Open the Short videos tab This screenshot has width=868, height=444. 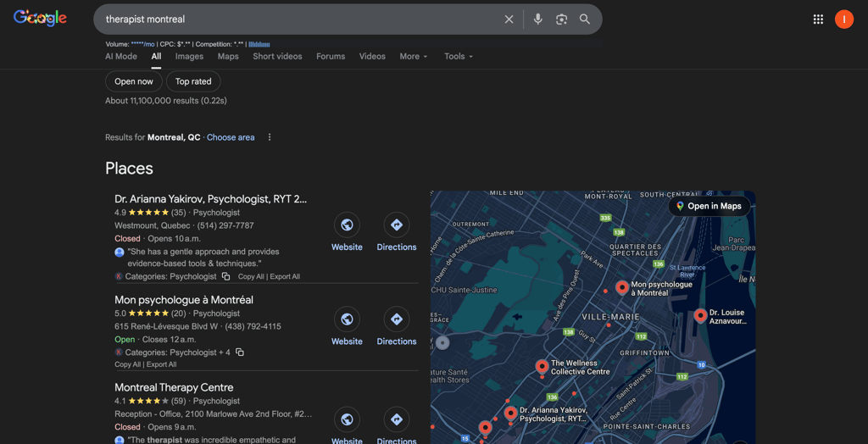point(277,57)
